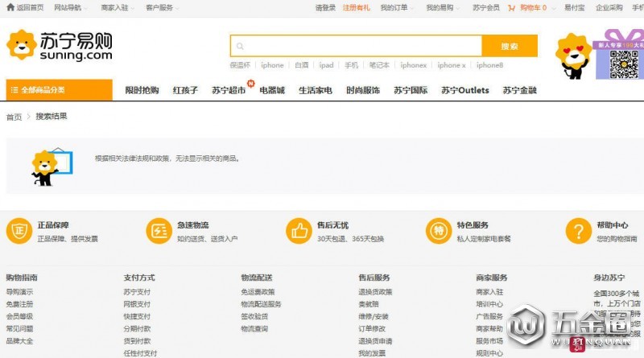644x358 pixels.
Task: Click the magnifier icon in search box
Action: coord(240,46)
